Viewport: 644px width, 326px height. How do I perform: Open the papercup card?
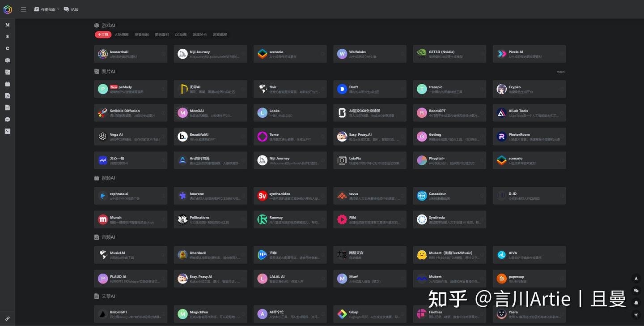click(529, 279)
